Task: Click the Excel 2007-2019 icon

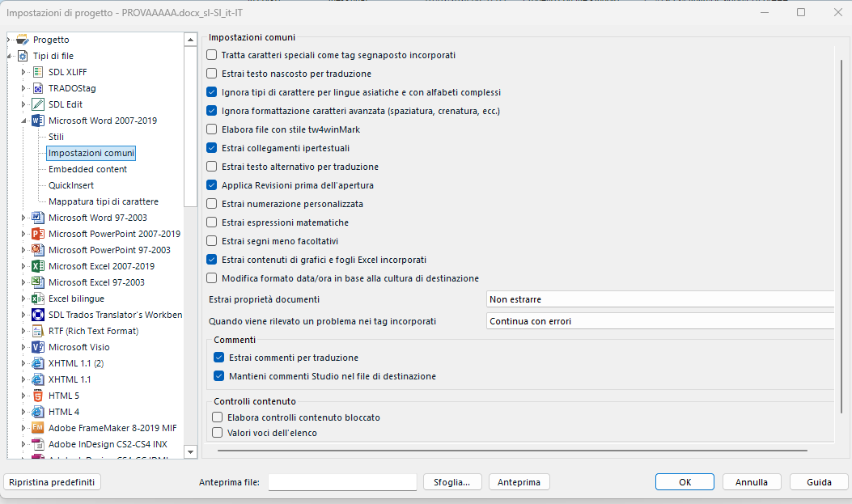Action: pyautogui.click(x=38, y=266)
